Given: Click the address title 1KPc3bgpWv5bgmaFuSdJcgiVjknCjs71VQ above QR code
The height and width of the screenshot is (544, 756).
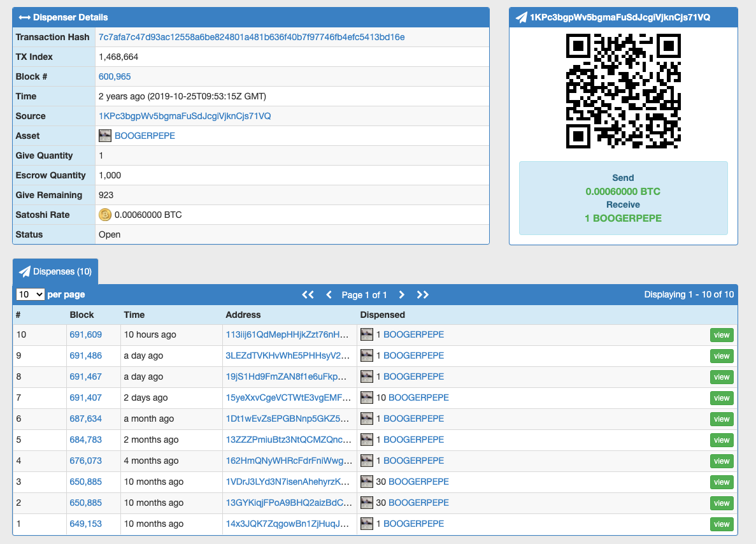Looking at the screenshot, I should pyautogui.click(x=620, y=17).
